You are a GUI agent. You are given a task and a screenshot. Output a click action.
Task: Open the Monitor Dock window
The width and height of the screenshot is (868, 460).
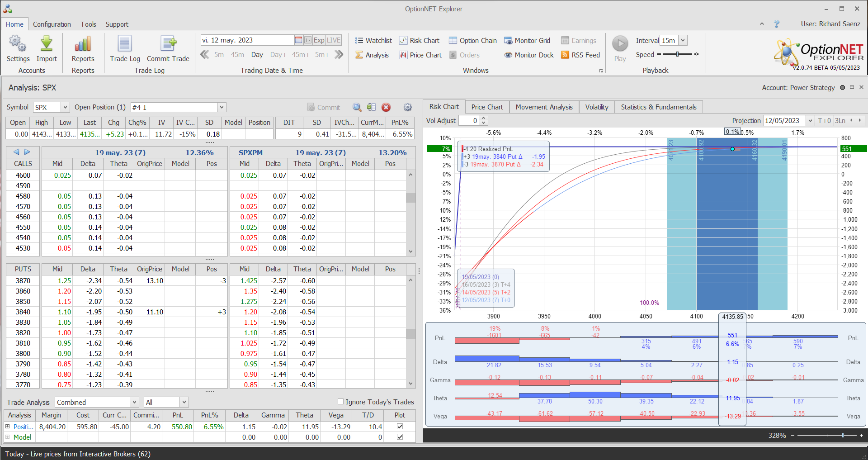click(529, 55)
